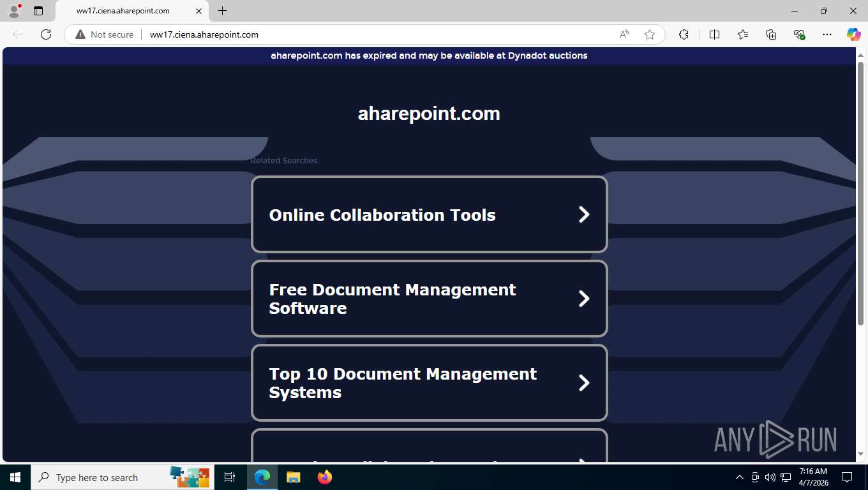View the Not secure site information
This screenshot has height=490, width=868.
[105, 34]
